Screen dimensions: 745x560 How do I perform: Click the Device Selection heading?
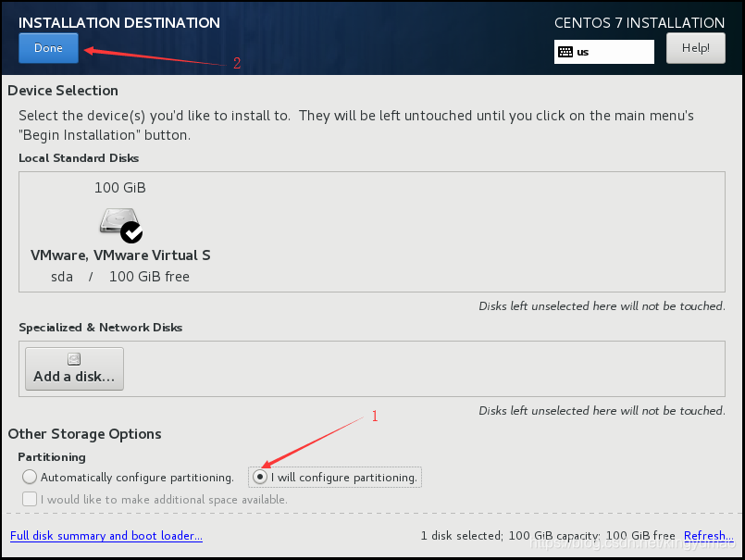coord(63,91)
